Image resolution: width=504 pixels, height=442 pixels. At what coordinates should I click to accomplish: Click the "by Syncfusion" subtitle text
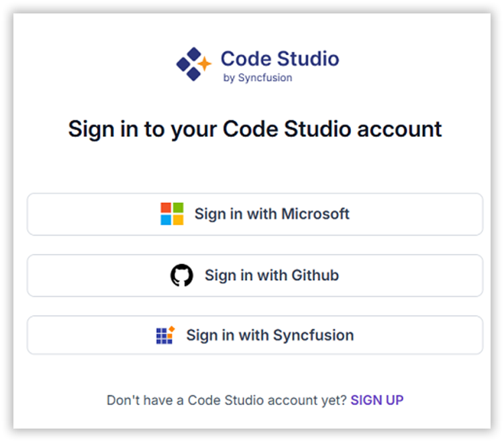(x=258, y=77)
